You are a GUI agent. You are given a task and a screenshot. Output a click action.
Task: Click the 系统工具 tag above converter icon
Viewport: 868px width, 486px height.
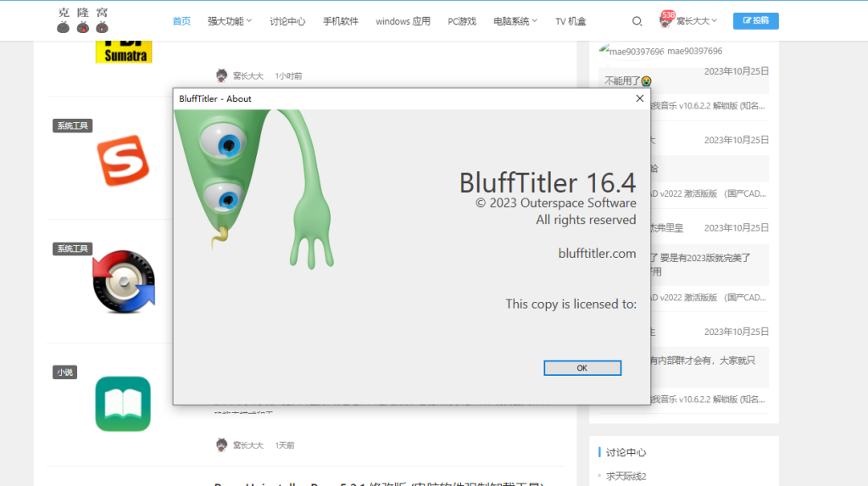point(73,249)
